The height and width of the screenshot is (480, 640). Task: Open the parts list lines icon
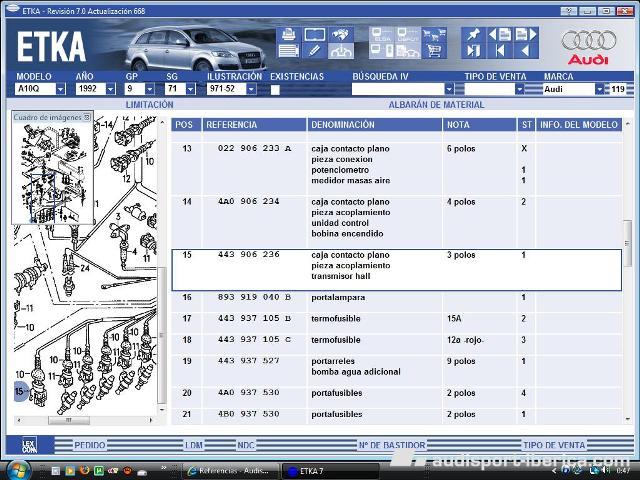point(289,51)
